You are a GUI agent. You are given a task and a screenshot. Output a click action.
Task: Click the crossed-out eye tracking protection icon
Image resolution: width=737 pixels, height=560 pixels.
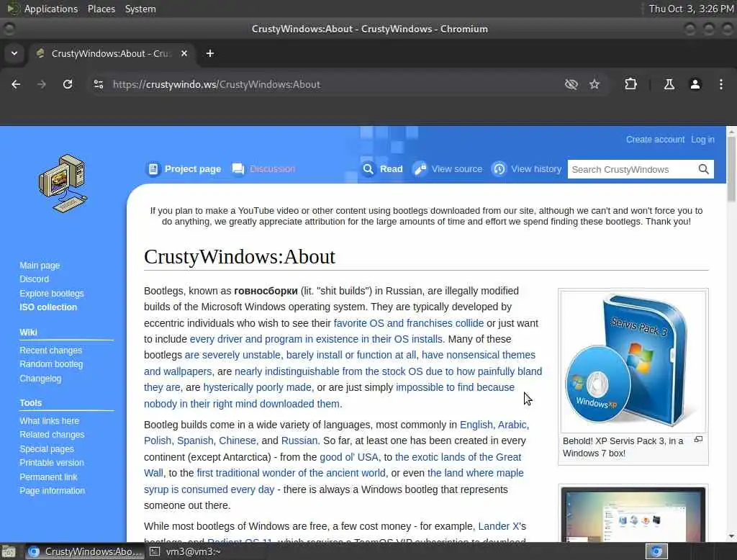[x=571, y=84]
